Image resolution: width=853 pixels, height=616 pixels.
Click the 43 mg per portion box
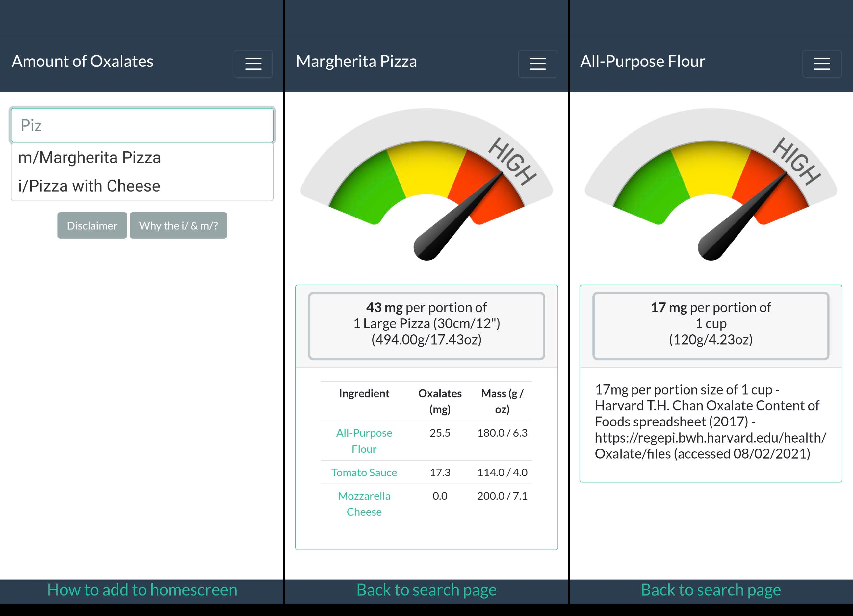[x=426, y=325]
